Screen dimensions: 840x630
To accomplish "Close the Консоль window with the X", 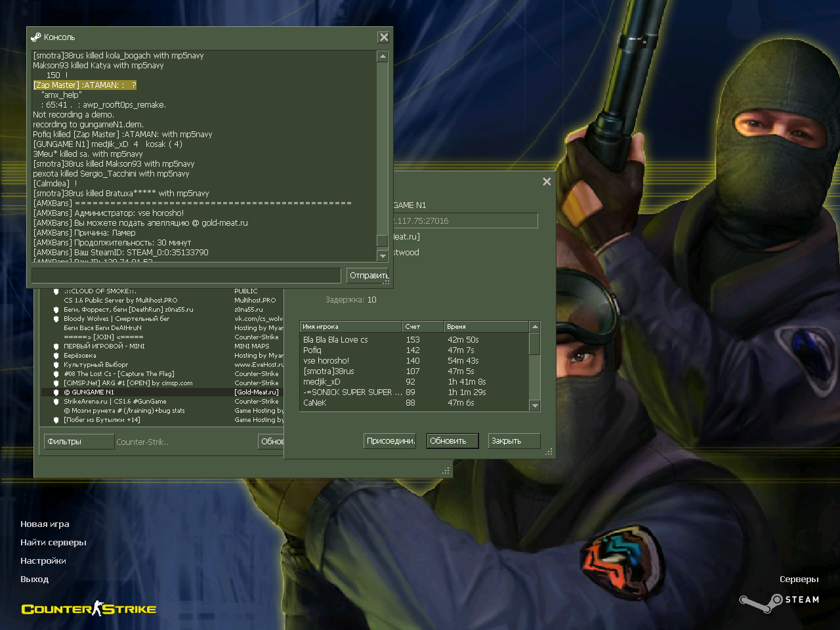I will (384, 37).
